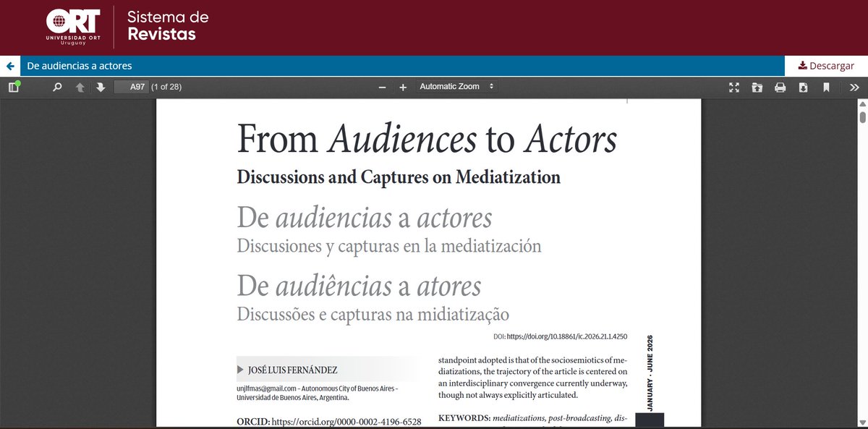Screen dimensions: 868x429
Task: Open the find-in-document search tool
Action: pyautogui.click(x=58, y=87)
